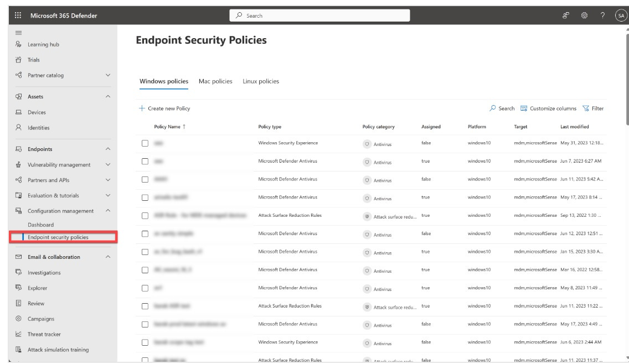This screenshot has width=629, height=364.
Task: Click the Email & collaboration envelope icon
Action: point(18,257)
